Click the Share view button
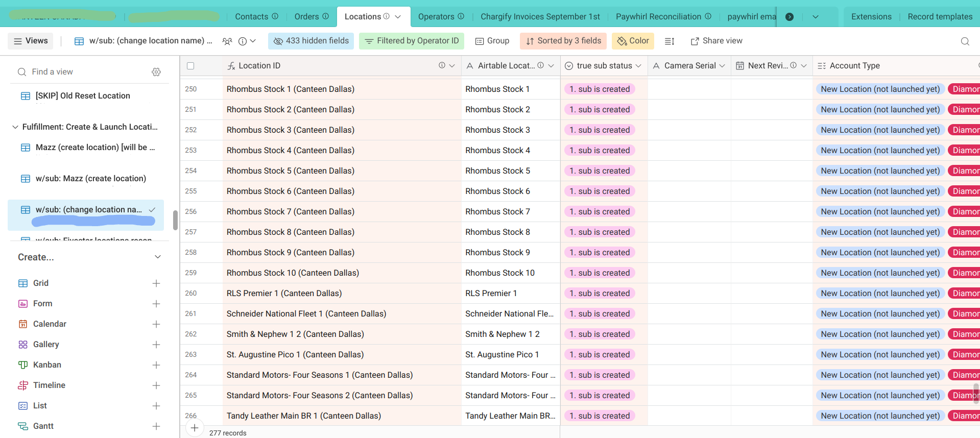980x438 pixels. click(716, 41)
